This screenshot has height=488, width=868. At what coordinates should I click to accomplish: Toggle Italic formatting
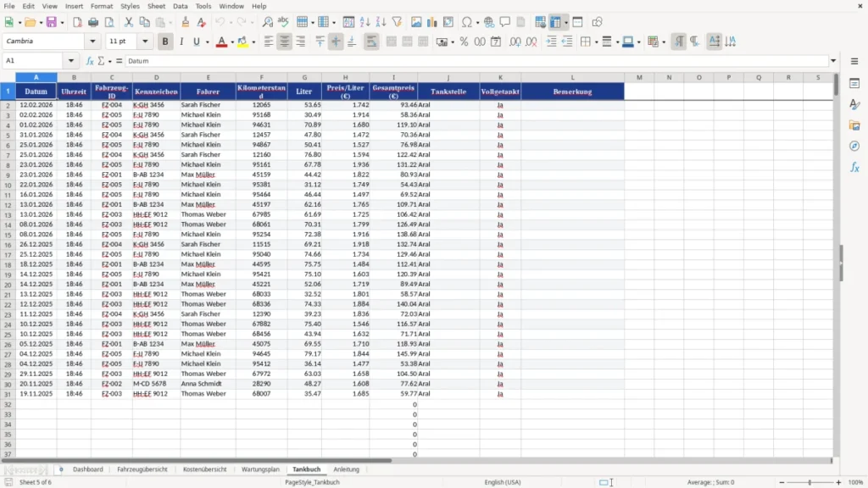pos(181,42)
